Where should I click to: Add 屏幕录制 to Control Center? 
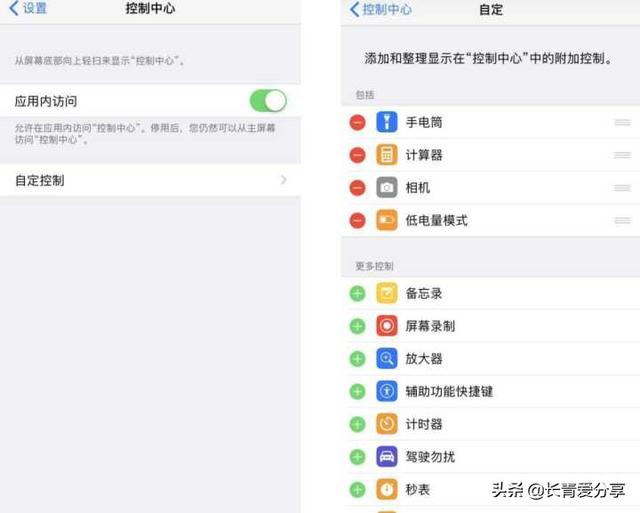click(358, 326)
